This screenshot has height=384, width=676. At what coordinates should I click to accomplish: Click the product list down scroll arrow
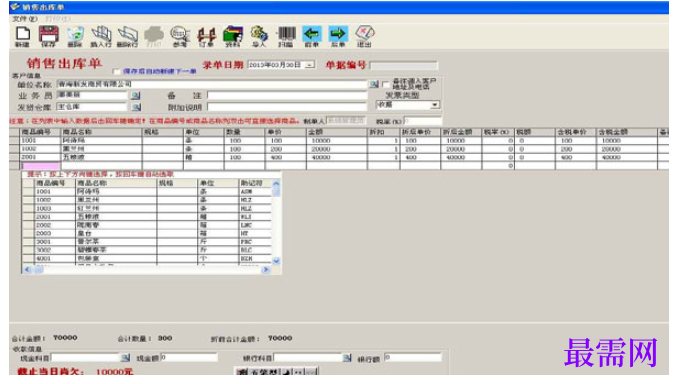click(276, 261)
